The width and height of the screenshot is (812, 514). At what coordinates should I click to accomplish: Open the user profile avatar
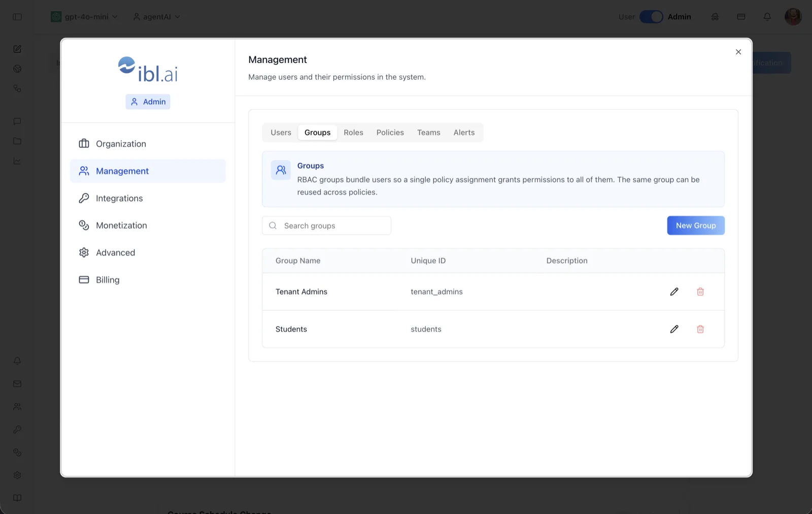pos(793,17)
